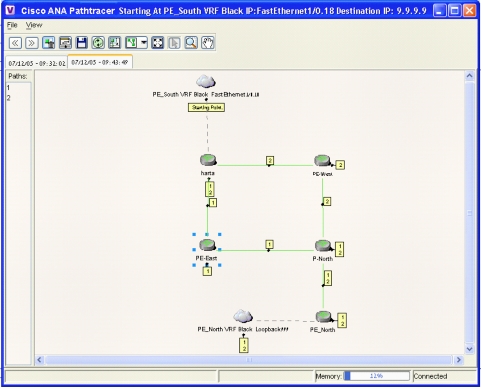This screenshot has height=389, width=482.
Task: Select the harta router node
Action: click(x=208, y=160)
